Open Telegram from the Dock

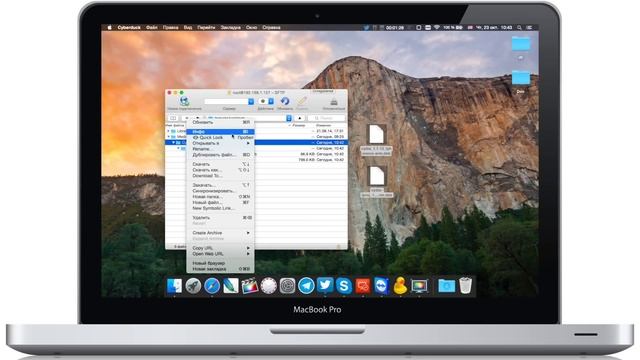[306, 286]
